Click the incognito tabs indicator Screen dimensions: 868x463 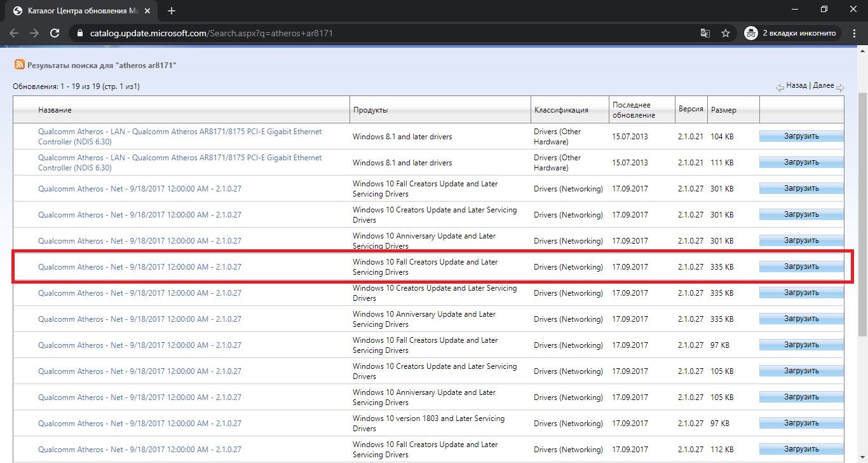coord(793,33)
